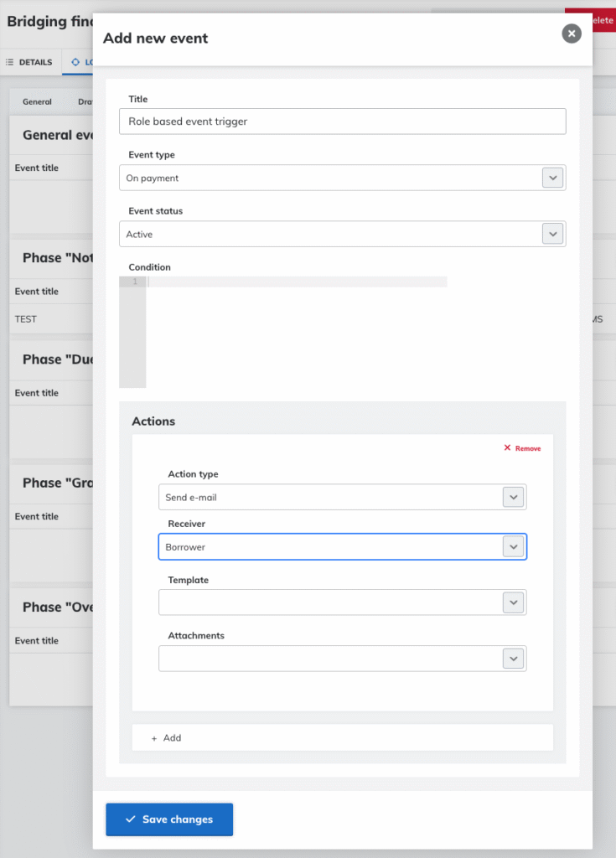Open the Template dropdown
This screenshot has height=858, width=616.
pyautogui.click(x=342, y=602)
